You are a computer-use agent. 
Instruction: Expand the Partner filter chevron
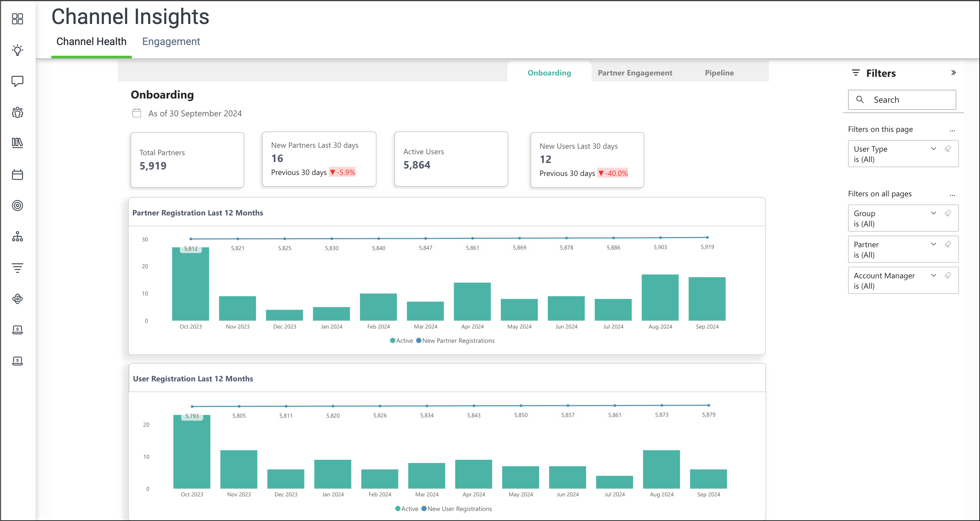pyautogui.click(x=934, y=244)
